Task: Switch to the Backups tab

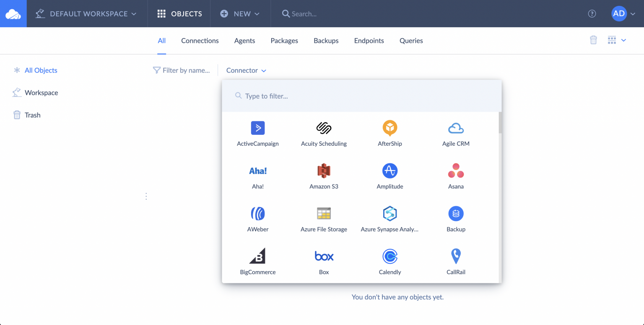Action: coord(326,40)
